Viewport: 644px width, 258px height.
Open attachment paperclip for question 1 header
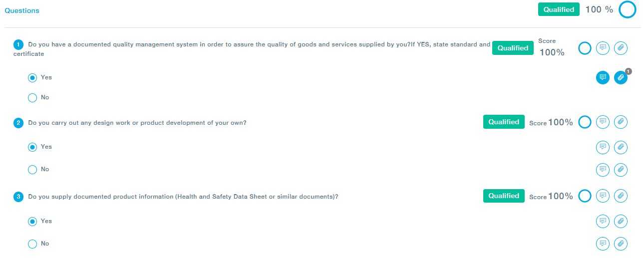pos(621,48)
